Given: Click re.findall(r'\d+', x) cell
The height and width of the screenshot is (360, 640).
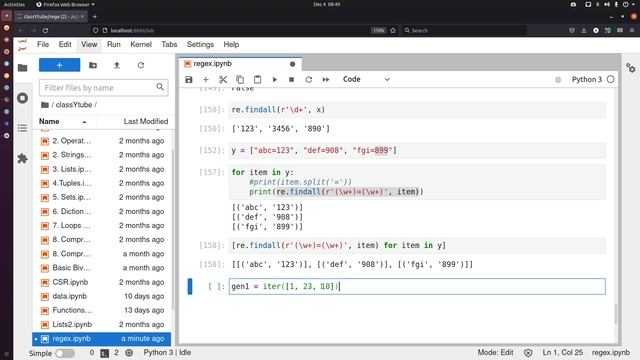Looking at the screenshot, I should (417, 110).
